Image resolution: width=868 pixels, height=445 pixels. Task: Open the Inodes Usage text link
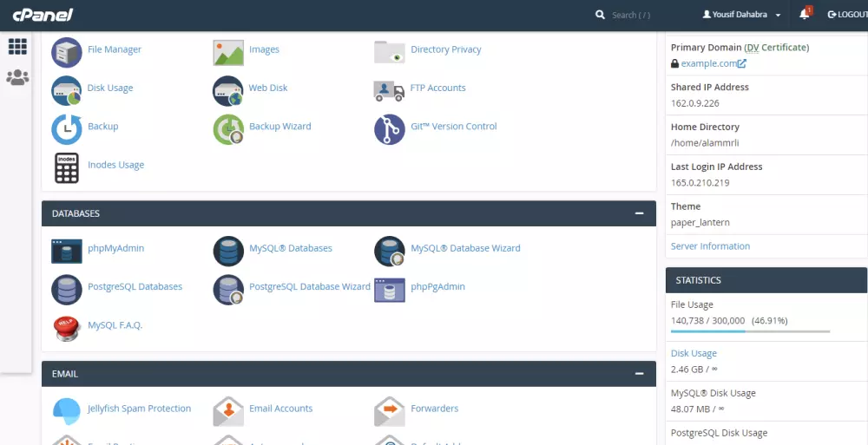[115, 165]
